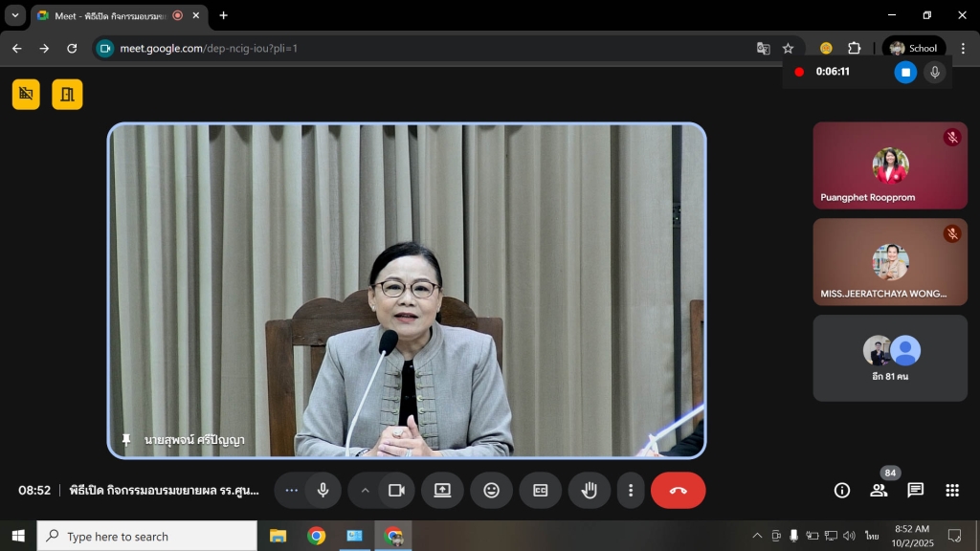
Task: Click the School profile button
Action: click(913, 48)
